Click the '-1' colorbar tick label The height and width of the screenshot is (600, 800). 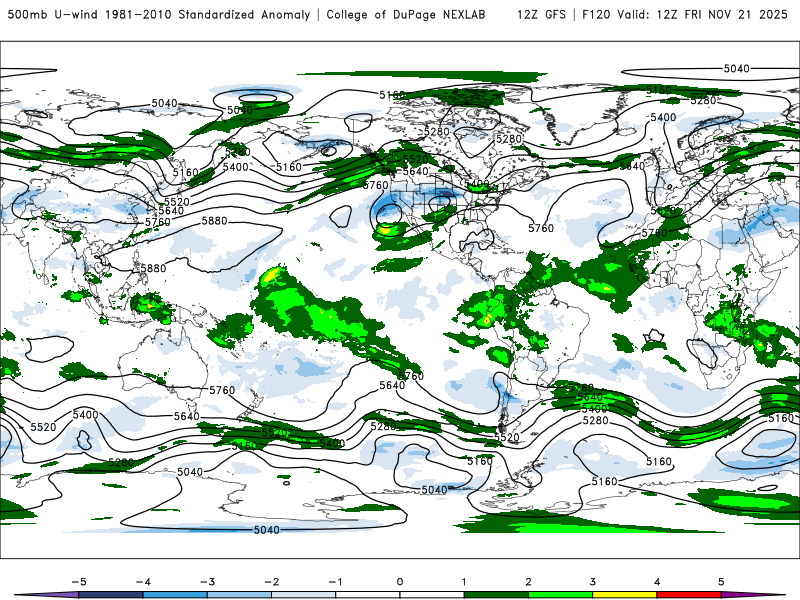(336, 582)
